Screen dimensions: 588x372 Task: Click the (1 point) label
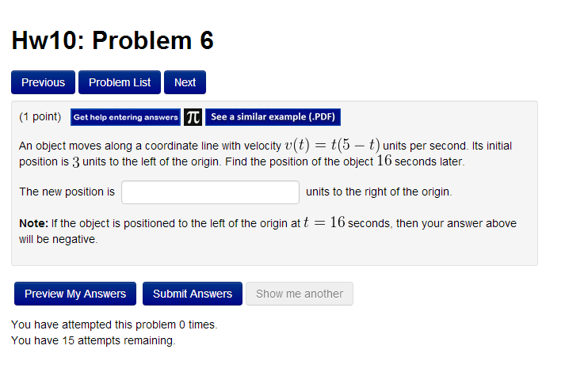tap(40, 117)
